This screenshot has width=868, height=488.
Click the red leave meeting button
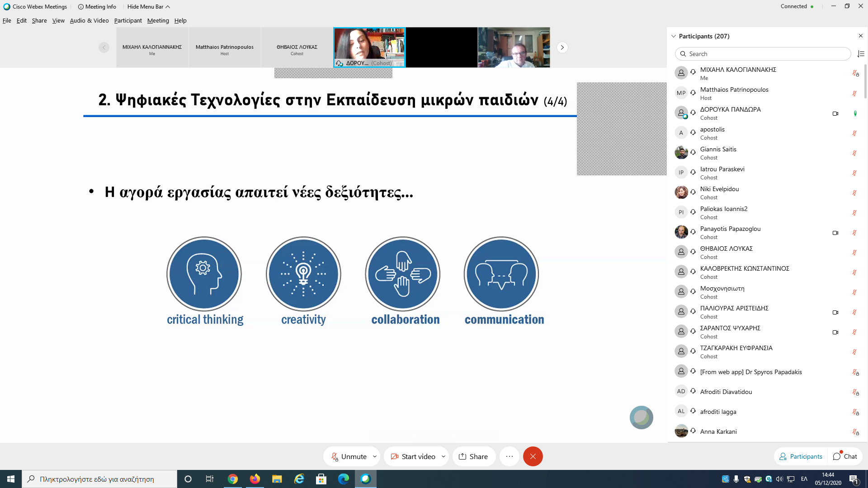533,456
